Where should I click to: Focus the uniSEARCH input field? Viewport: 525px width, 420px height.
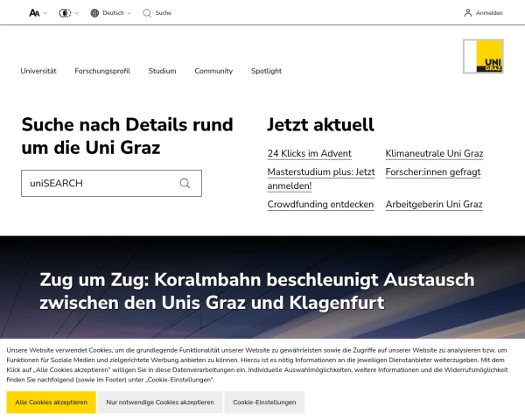point(96,184)
